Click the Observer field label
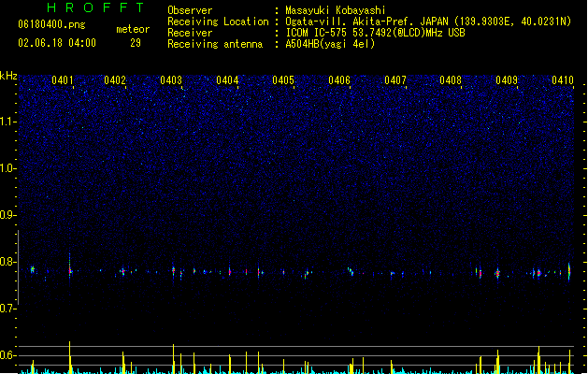The width and height of the screenshot is (588, 374). [x=190, y=10]
